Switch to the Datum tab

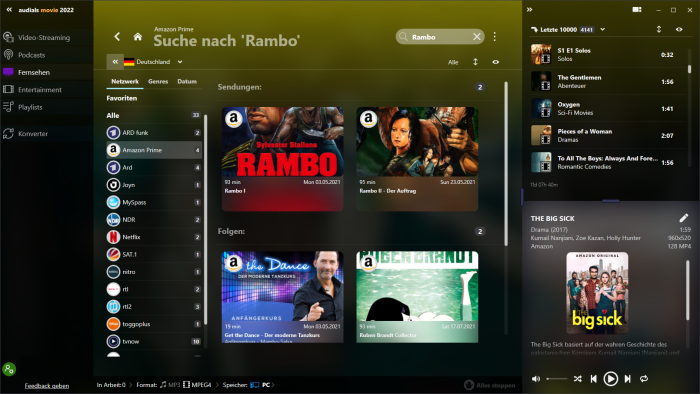187,81
